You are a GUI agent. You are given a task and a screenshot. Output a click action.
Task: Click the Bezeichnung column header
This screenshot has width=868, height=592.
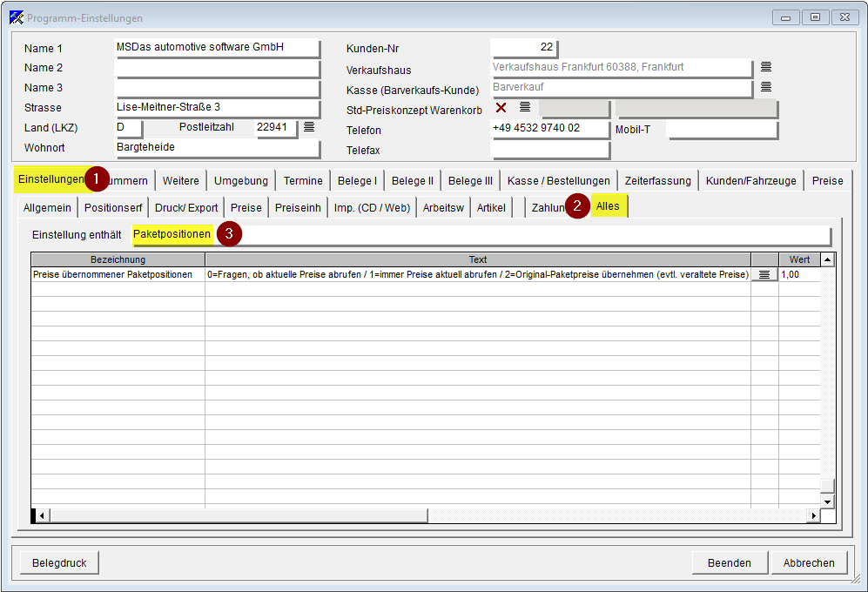[x=118, y=259]
